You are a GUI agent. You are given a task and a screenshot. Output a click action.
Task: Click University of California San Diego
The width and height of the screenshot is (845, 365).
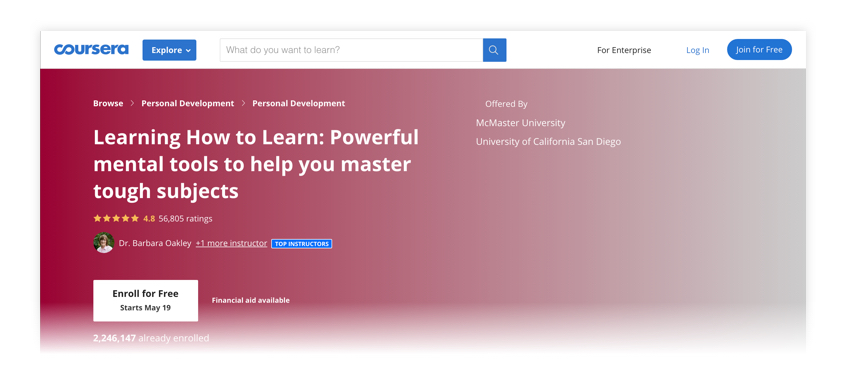[548, 142]
